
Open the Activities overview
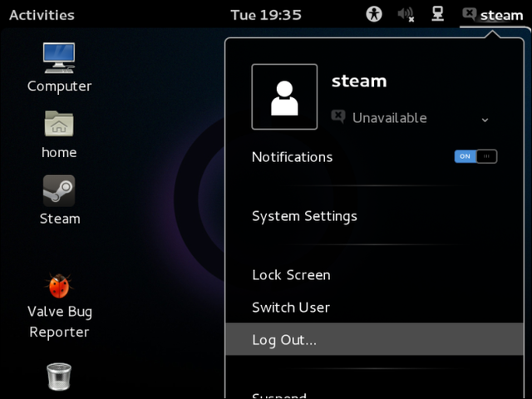pos(42,15)
